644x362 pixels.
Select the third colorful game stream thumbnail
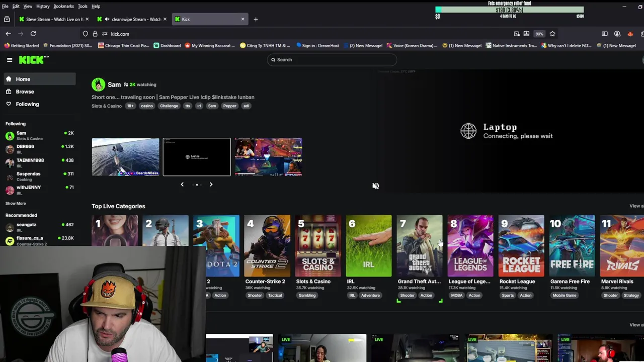tap(268, 157)
